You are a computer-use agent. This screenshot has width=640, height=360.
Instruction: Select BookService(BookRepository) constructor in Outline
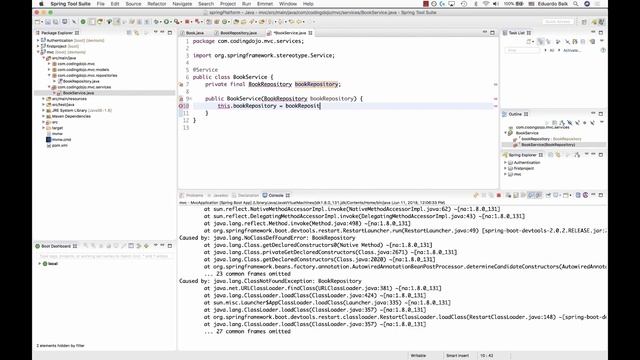tap(548, 145)
